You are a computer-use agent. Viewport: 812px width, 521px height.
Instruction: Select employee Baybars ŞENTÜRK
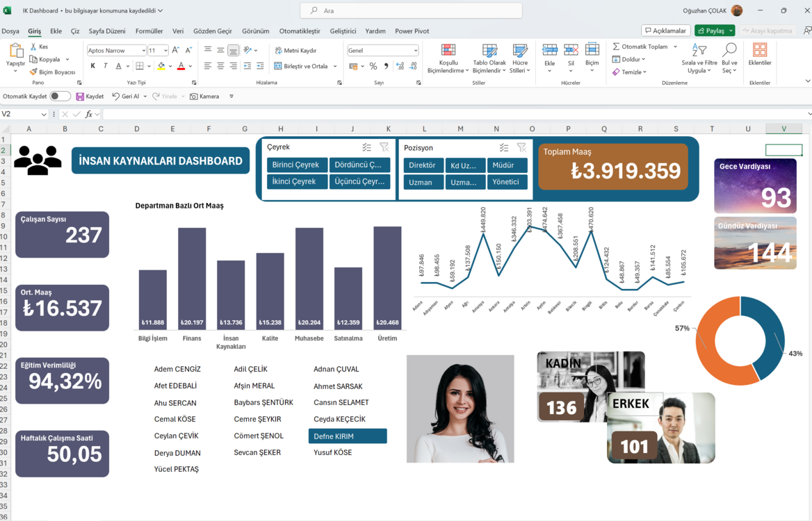(263, 402)
